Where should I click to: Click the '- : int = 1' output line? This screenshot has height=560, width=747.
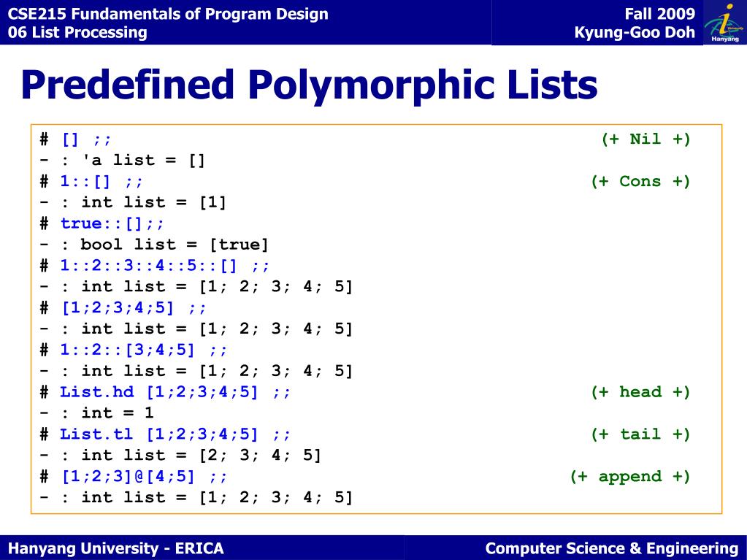click(96, 413)
